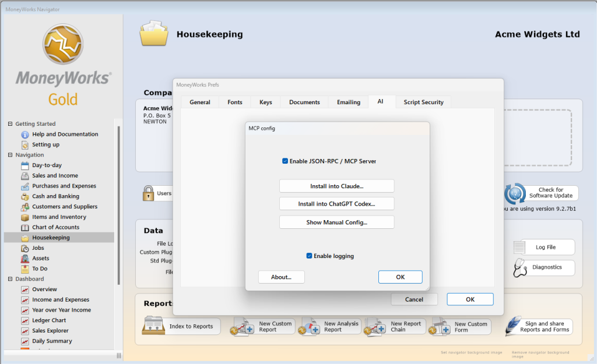Image resolution: width=597 pixels, height=364 pixels.
Task: Collapse the Dashboard tree section
Action: click(x=10, y=279)
